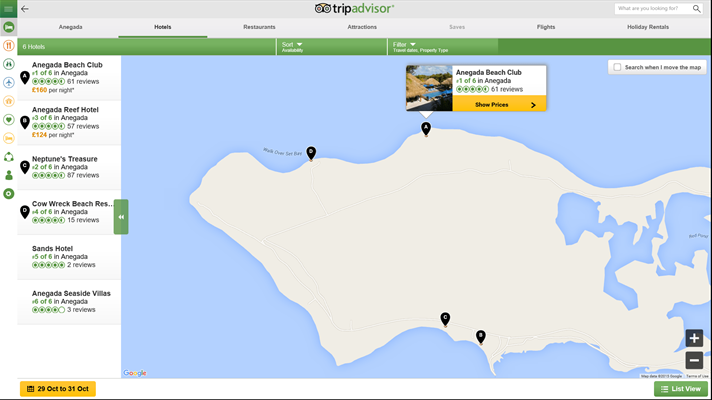Click Show Prices in the map popup
This screenshot has width=712, height=400.
[499, 104]
